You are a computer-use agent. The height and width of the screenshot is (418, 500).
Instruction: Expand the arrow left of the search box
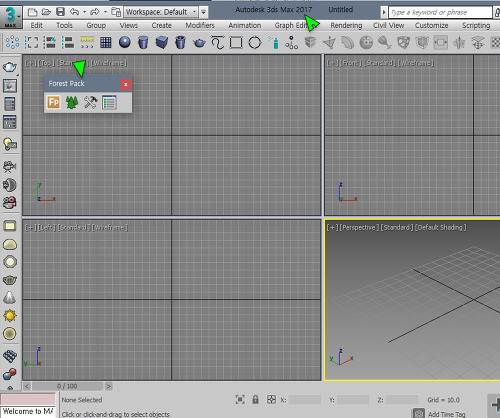coord(384,13)
